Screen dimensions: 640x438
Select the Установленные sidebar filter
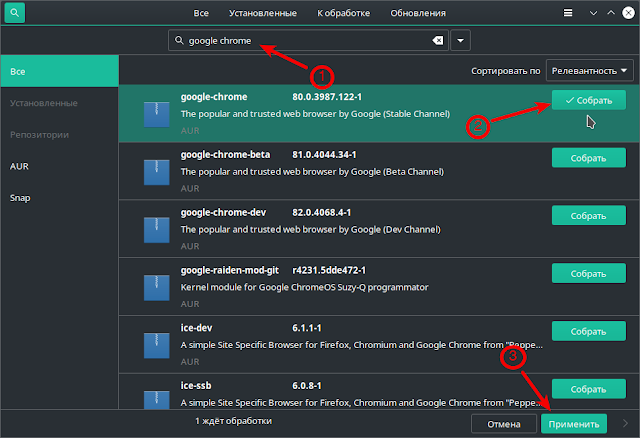(x=60, y=103)
